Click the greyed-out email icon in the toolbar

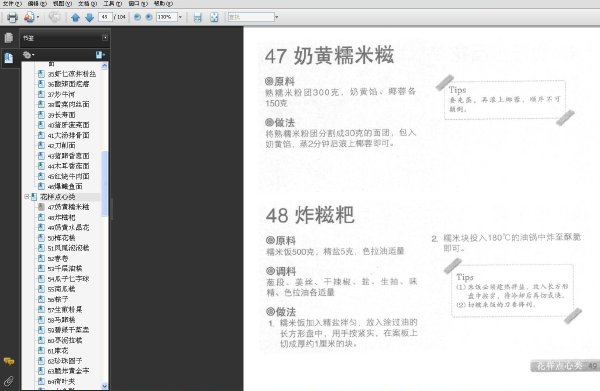(x=54, y=17)
